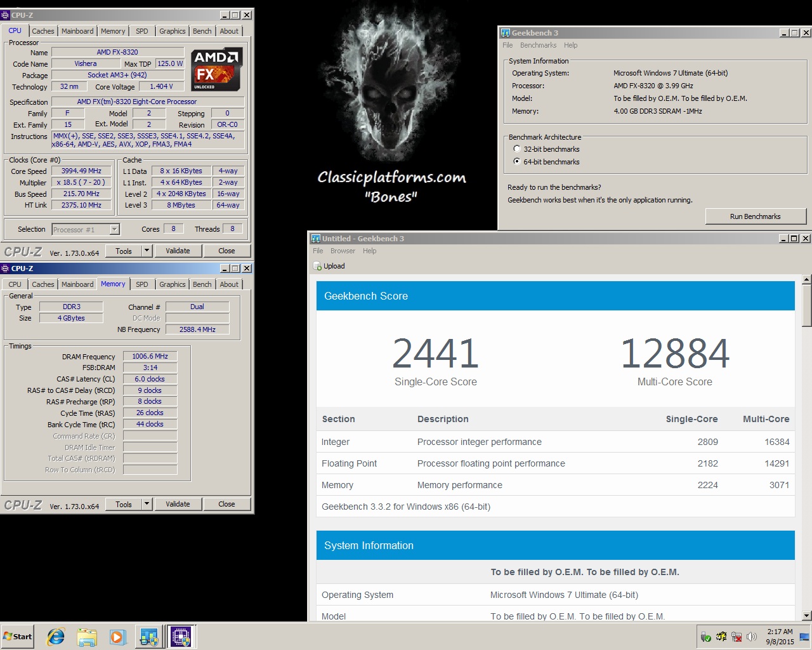Open Benchmarks menu in Geekbench 3
812x650 pixels.
(x=538, y=46)
